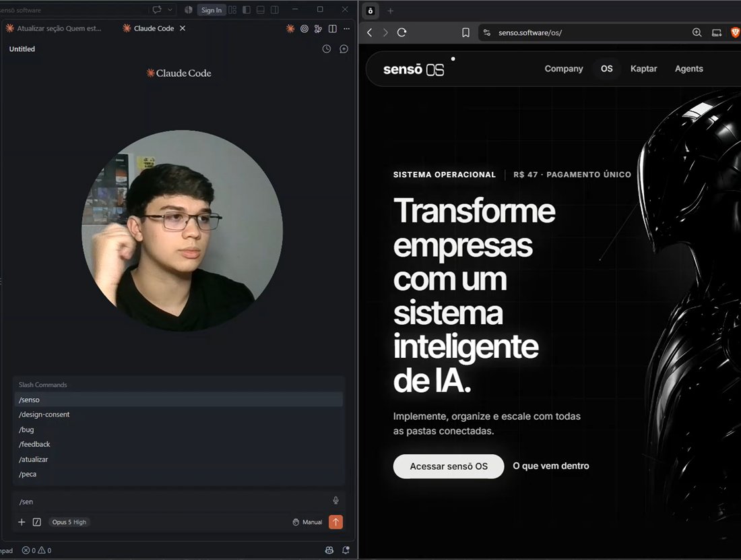Open the OS nav item
Screen dimensions: 741x560
click(x=606, y=69)
